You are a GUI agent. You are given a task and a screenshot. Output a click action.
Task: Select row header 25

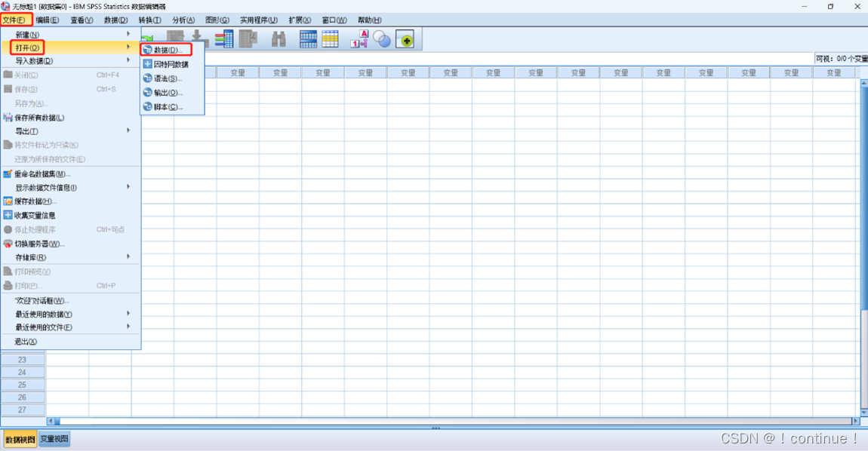[x=22, y=385]
